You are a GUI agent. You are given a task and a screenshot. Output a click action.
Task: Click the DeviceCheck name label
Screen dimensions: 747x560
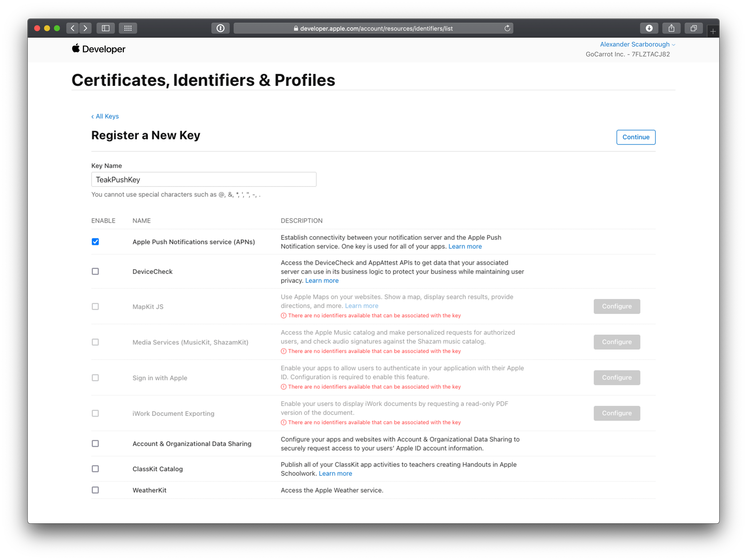point(152,272)
